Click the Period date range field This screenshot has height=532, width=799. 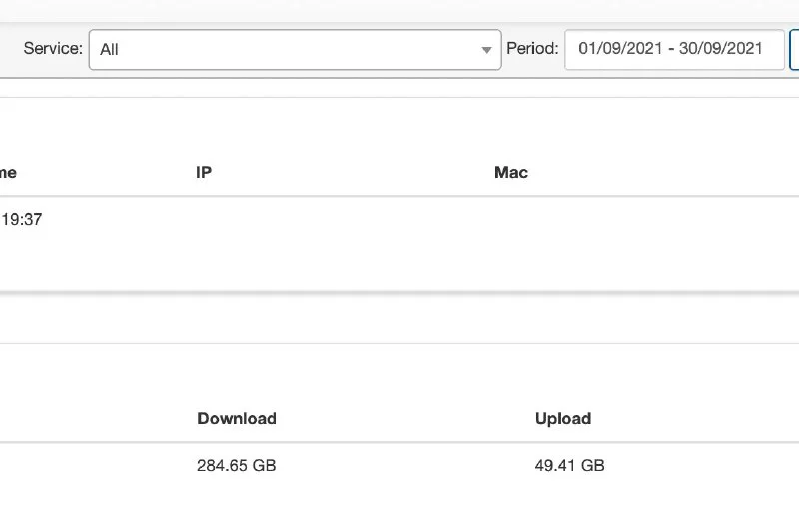tap(674, 49)
